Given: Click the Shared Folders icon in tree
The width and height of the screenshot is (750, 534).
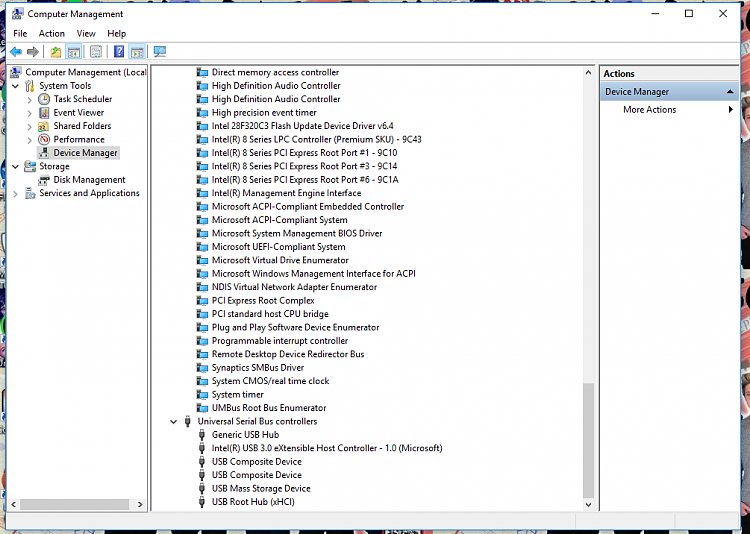Looking at the screenshot, I should [x=44, y=126].
